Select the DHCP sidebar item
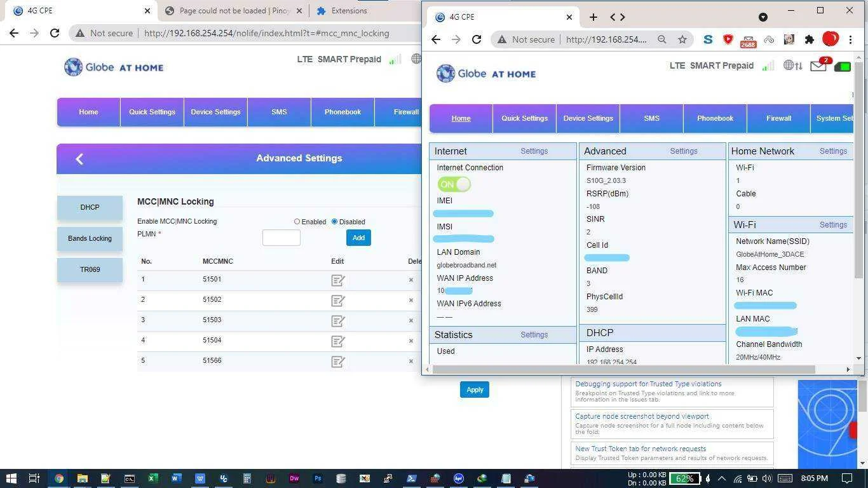 pyautogui.click(x=90, y=207)
